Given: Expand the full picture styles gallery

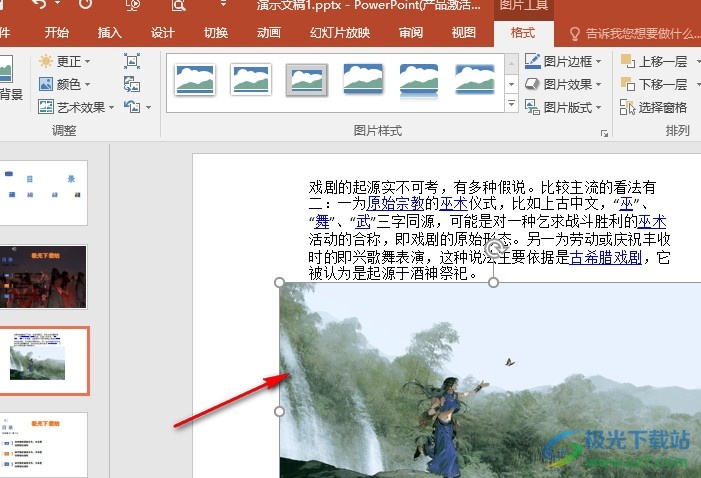Looking at the screenshot, I should click(511, 104).
